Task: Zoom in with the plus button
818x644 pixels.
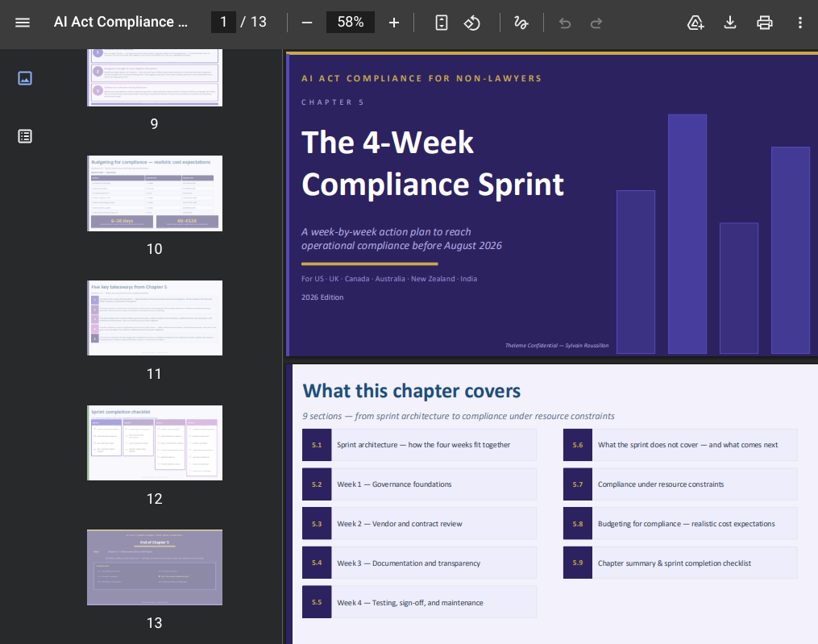Action: [394, 23]
